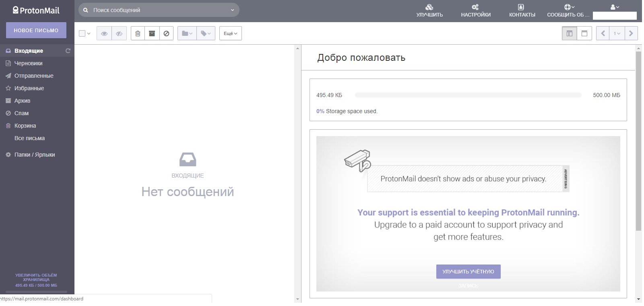The image size is (644, 306).
Task: Click the НОВОЕ ПИСЬМО compose button
Action: click(x=36, y=30)
